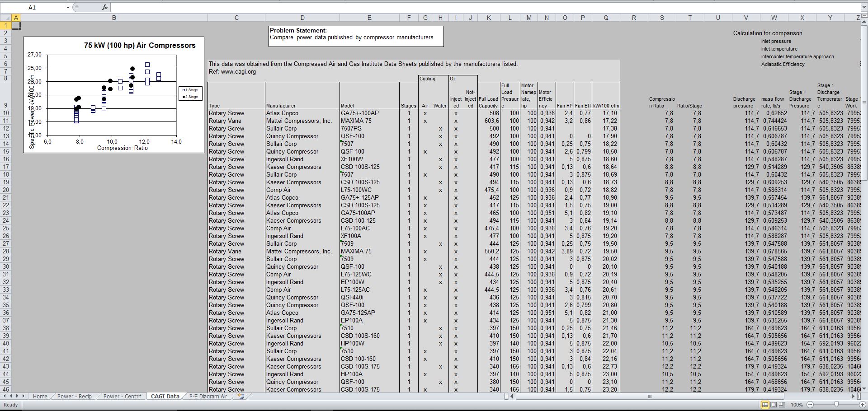Click the Intercooler temperature approach label

797,56
